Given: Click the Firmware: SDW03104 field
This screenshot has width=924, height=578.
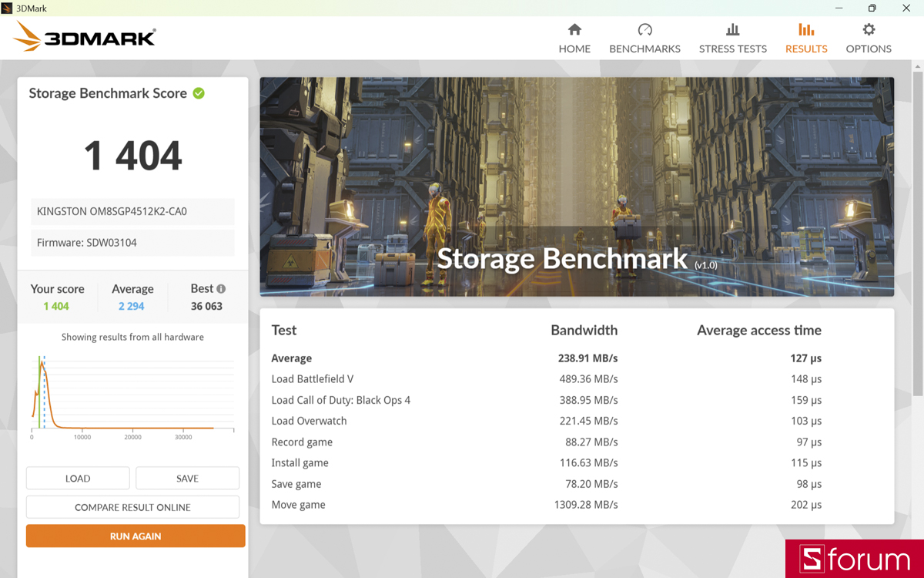Looking at the screenshot, I should click(x=132, y=243).
